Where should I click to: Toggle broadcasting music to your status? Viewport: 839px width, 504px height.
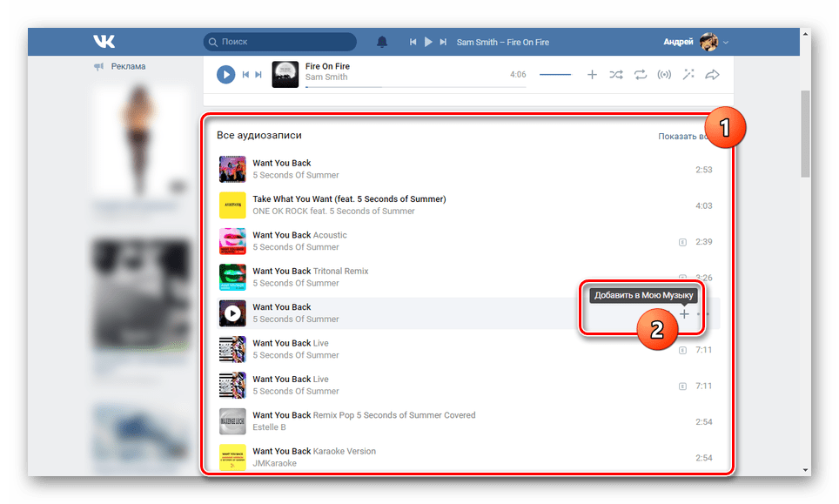pos(664,74)
